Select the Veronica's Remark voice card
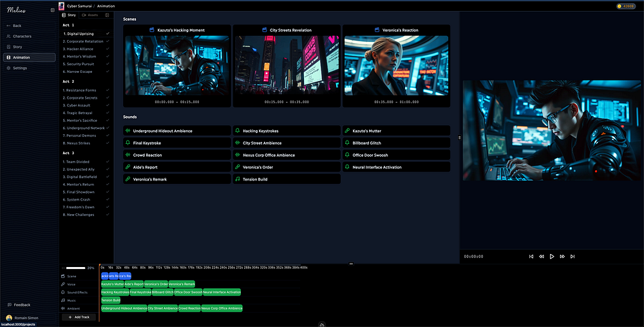The image size is (644, 327). [177, 179]
